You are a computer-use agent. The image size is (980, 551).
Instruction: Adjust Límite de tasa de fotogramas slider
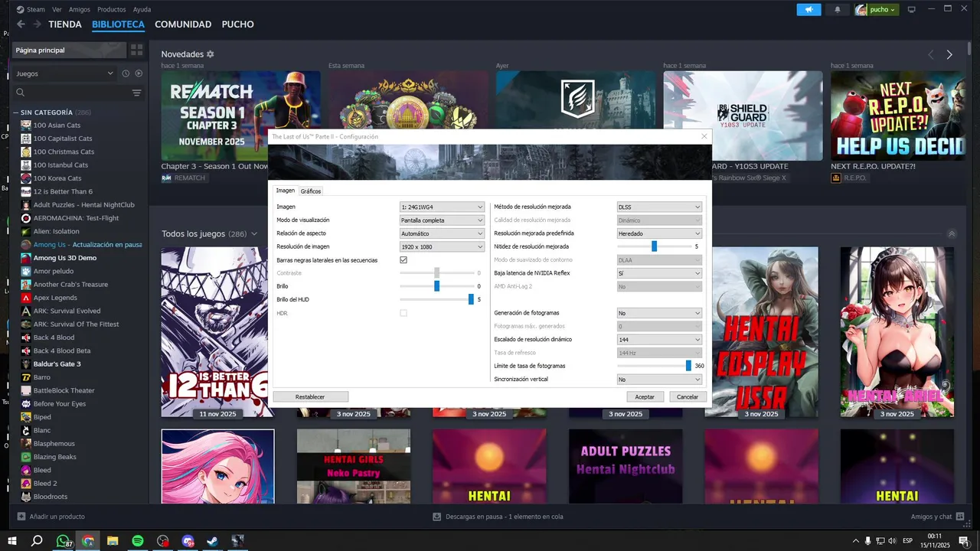[x=655, y=366]
